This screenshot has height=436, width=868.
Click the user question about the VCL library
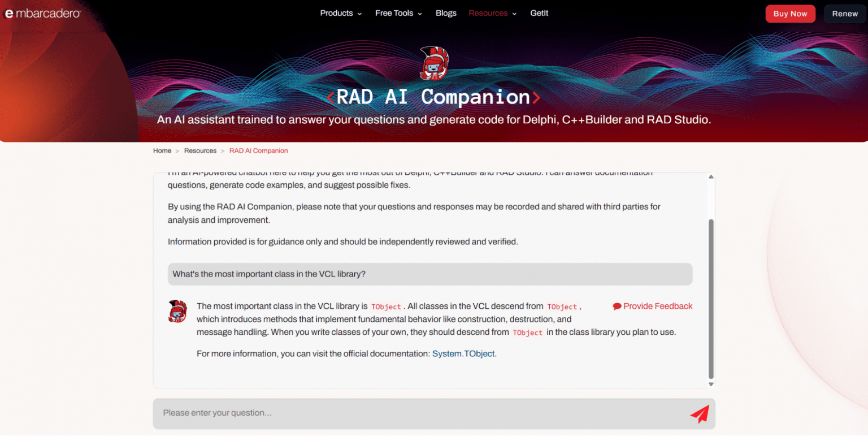[x=430, y=274]
